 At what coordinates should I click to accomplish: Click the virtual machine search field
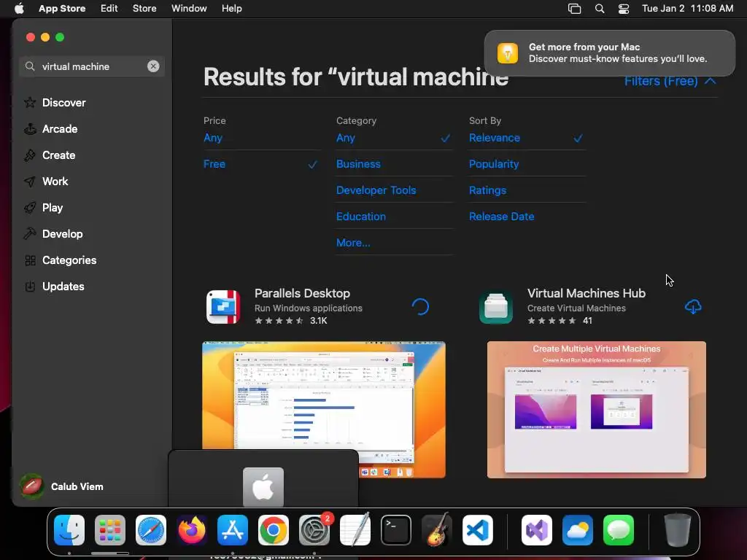(x=92, y=66)
